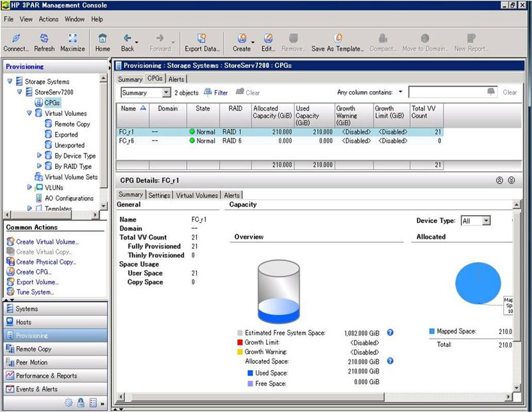Open the help icon beside Allocated Space
Viewport: 532px width, 412px height.
coord(390,361)
